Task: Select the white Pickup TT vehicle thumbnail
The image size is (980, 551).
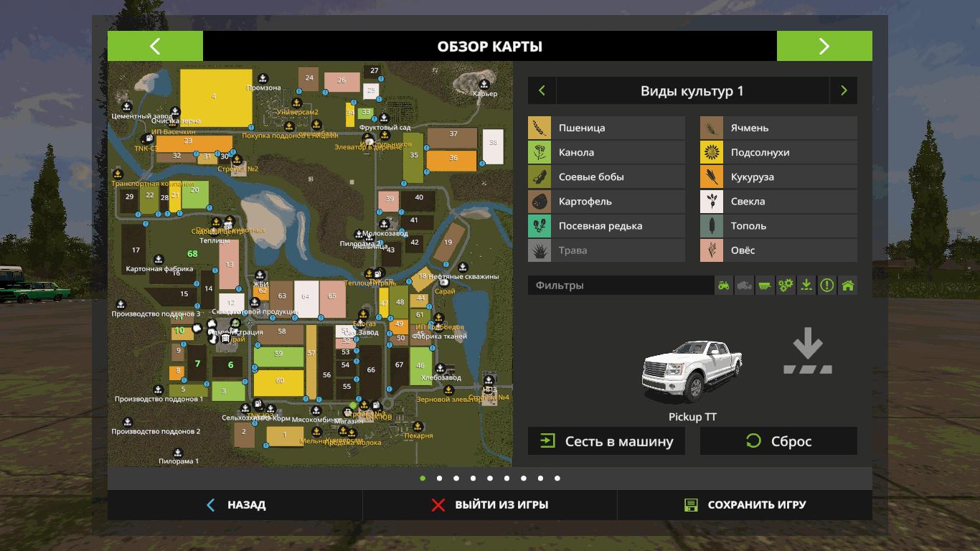Action: [x=692, y=371]
